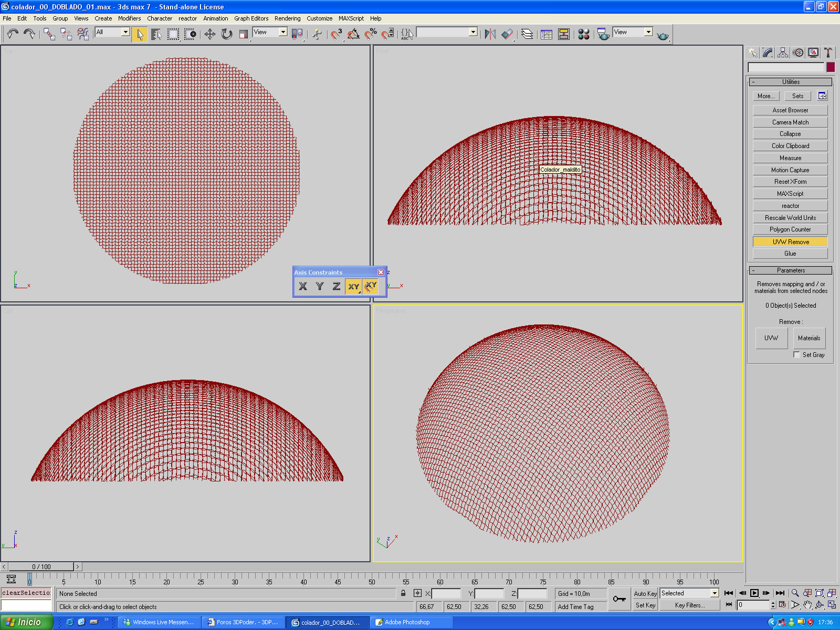
Task: Click the Maximize Viewport toggle icon
Action: point(832,605)
